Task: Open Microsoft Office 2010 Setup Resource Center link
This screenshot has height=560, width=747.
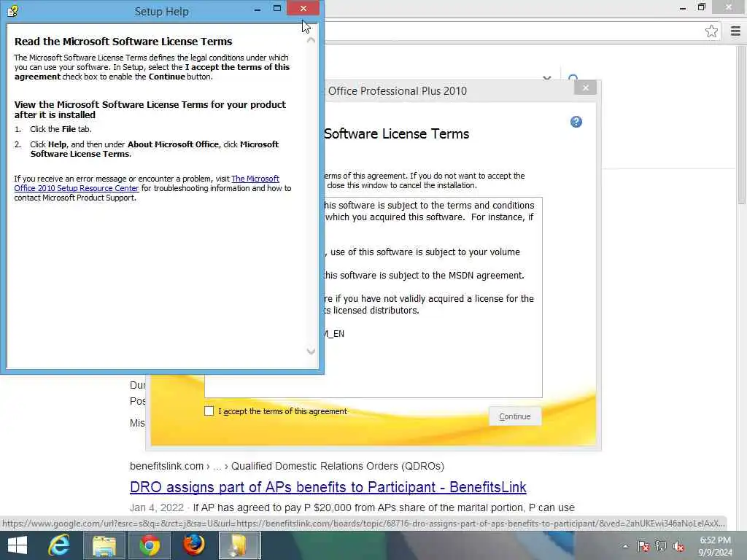Action: [147, 183]
